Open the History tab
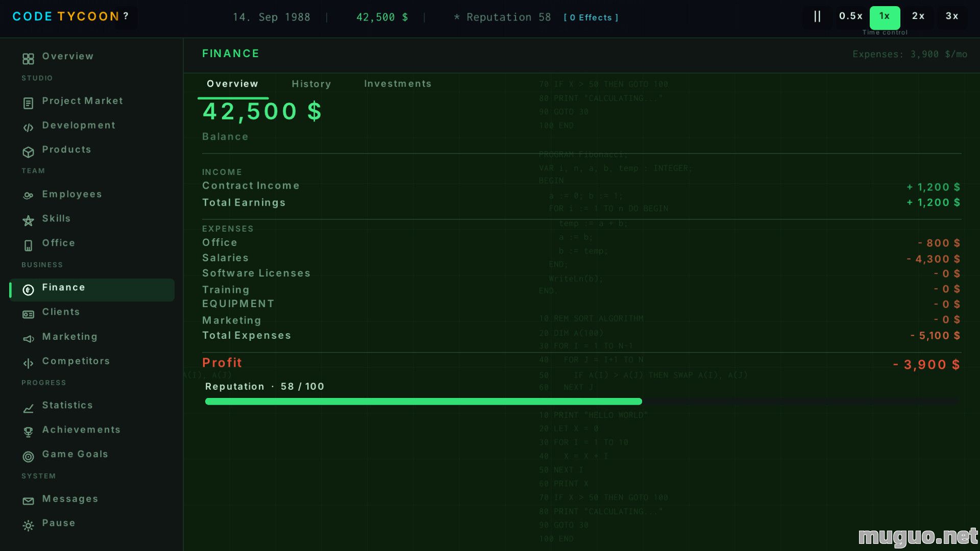The image size is (980, 551). click(311, 84)
